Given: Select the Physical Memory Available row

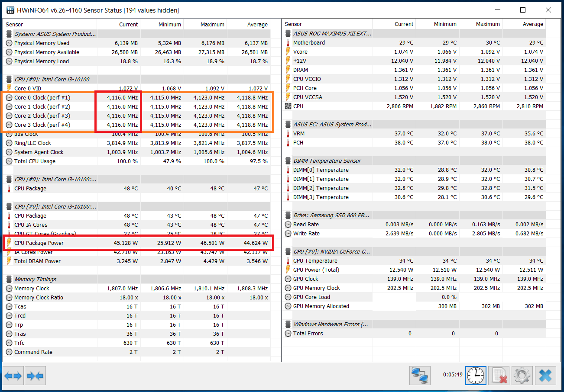Looking at the screenshot, I should point(137,52).
